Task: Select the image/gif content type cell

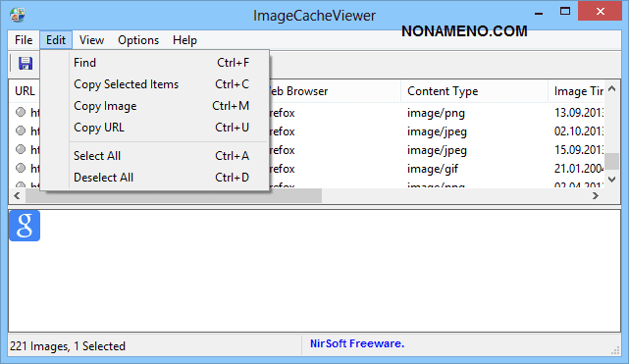Action: point(433,169)
